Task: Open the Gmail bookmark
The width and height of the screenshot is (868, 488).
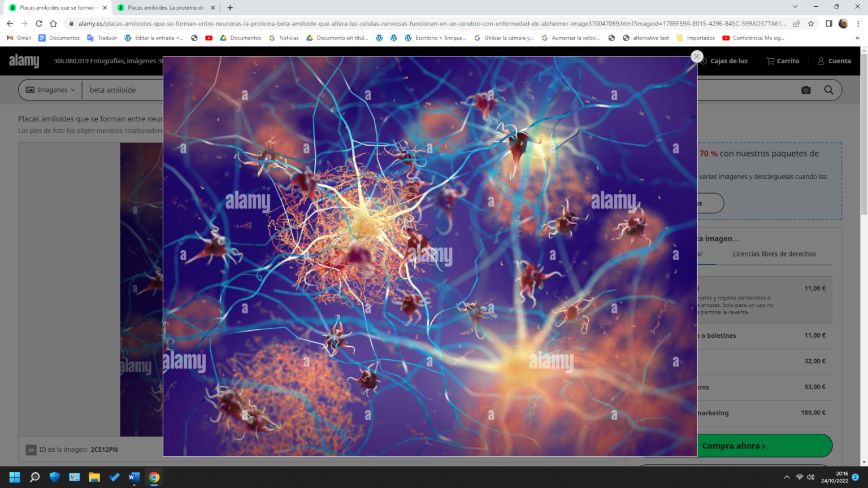Action: [19, 38]
